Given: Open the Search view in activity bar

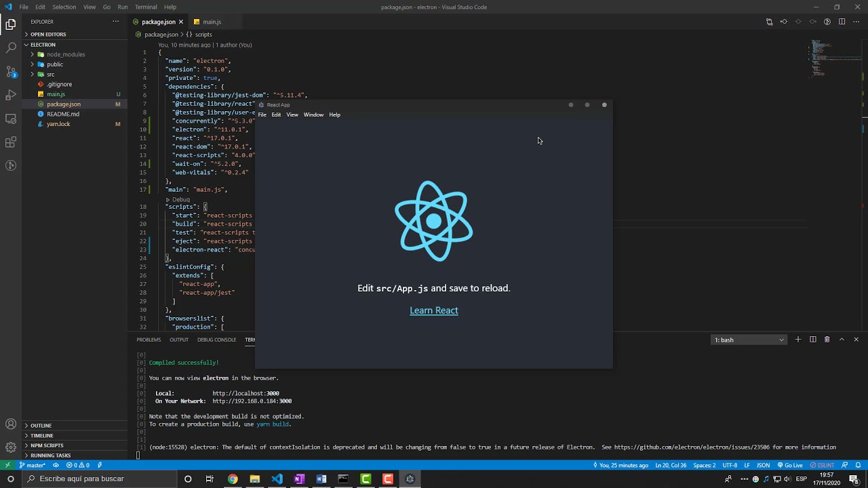Looking at the screenshot, I should click(x=11, y=48).
